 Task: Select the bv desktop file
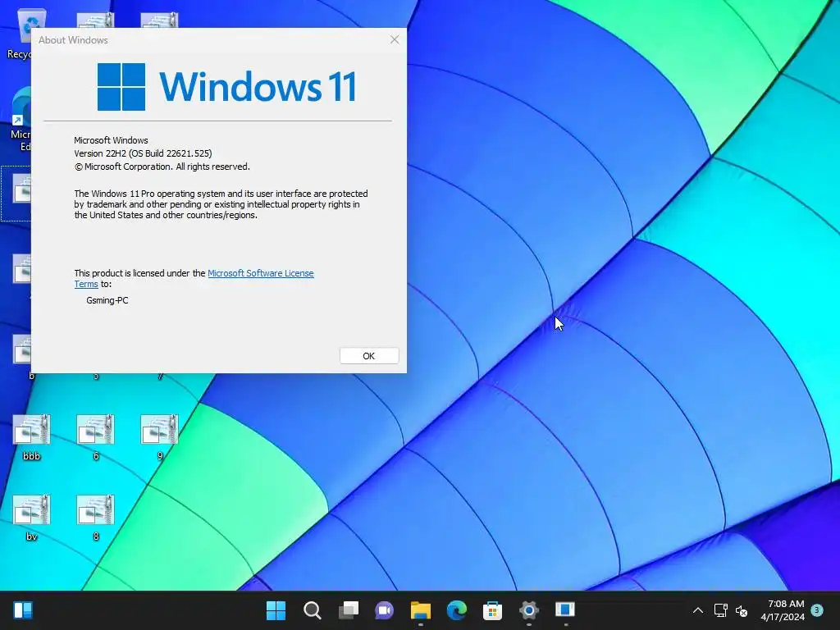click(32, 518)
